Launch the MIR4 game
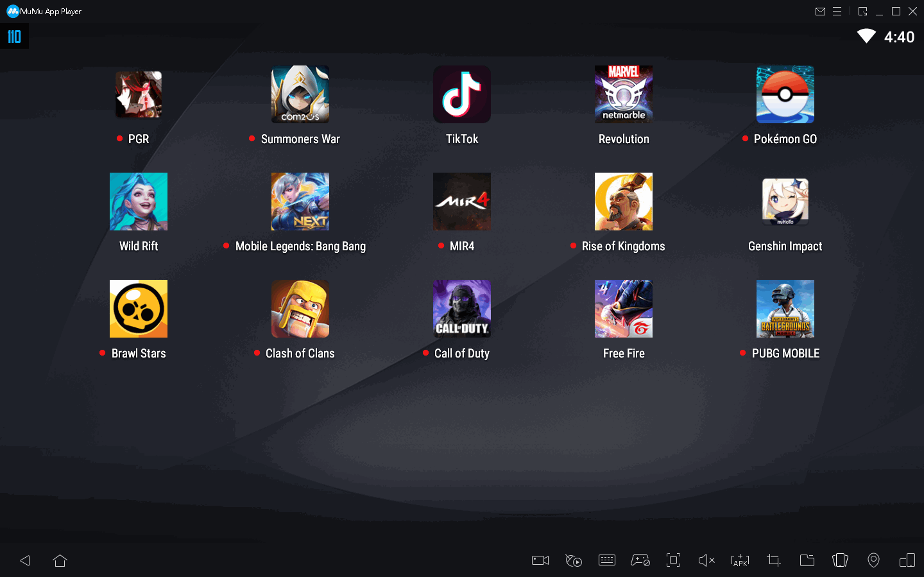This screenshot has height=577, width=924. coord(462,202)
